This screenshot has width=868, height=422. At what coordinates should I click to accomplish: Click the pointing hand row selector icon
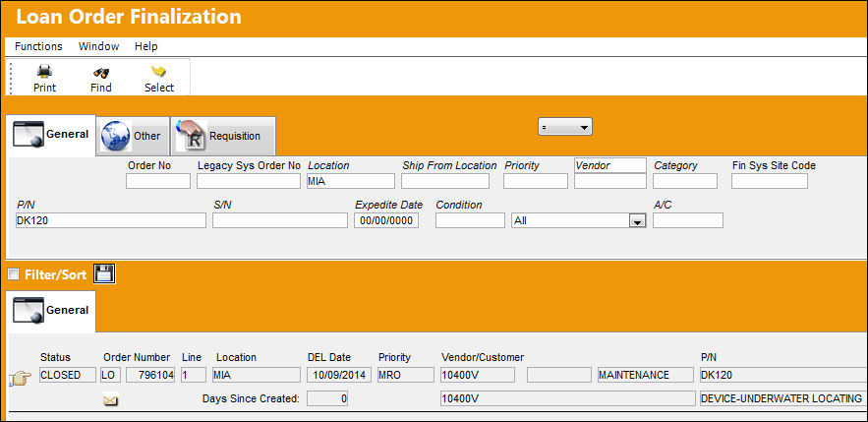point(21,379)
